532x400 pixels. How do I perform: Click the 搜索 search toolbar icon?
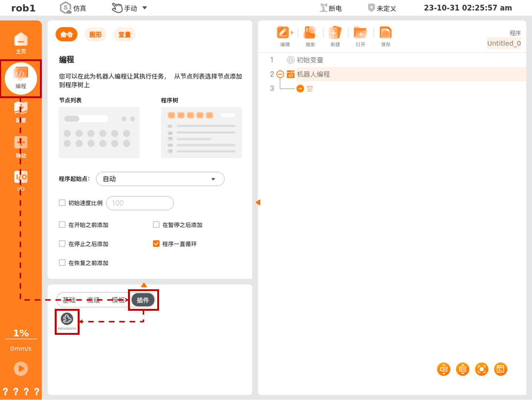(x=310, y=36)
